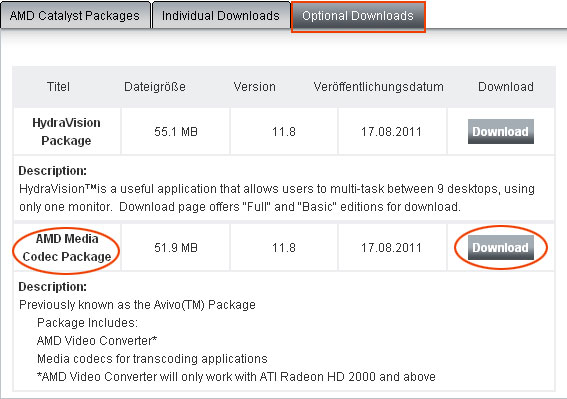Download the AMD Media Codec Package
Viewport: 567px width, 399px height.
[501, 247]
